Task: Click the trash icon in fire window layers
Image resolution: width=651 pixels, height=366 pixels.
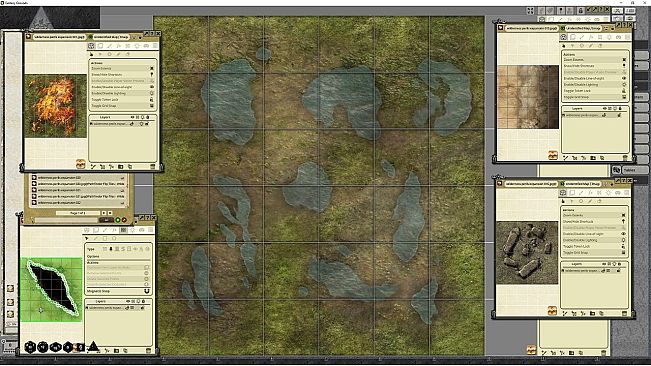Action: (152, 166)
